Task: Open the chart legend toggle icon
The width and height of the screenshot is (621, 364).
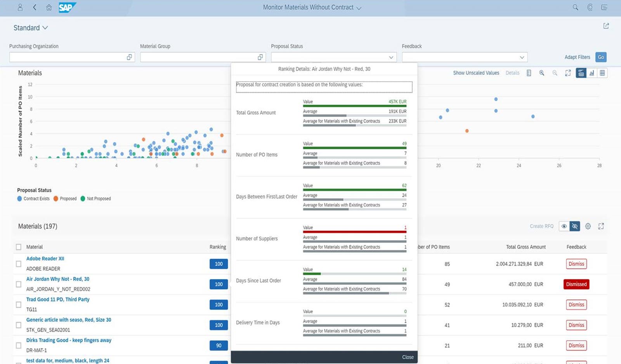Action: click(529, 73)
